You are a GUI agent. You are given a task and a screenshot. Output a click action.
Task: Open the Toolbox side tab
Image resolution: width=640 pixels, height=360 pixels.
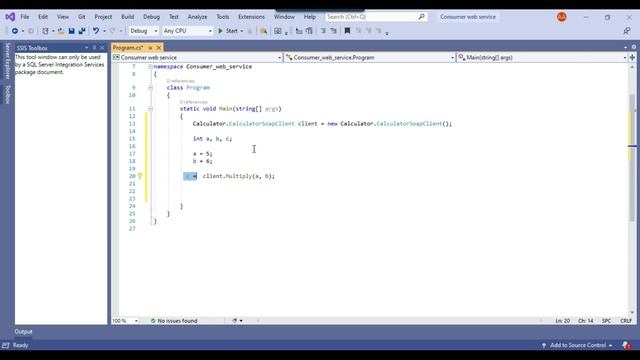(x=7, y=94)
